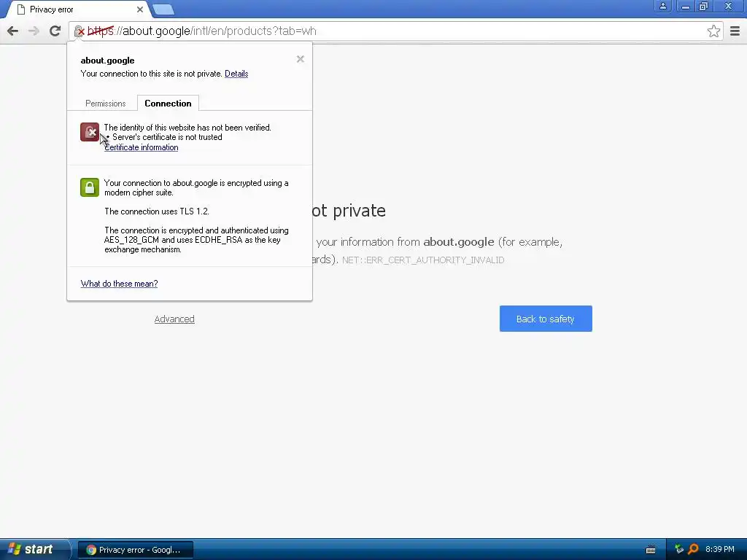Go back to the previous page
Viewport: 747px width, 560px height.
(13, 31)
